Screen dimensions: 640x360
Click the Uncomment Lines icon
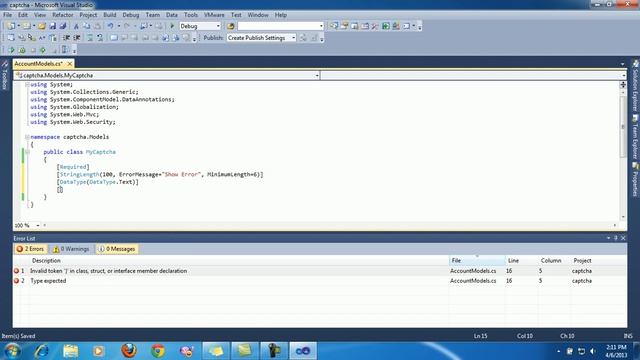click(x=100, y=38)
